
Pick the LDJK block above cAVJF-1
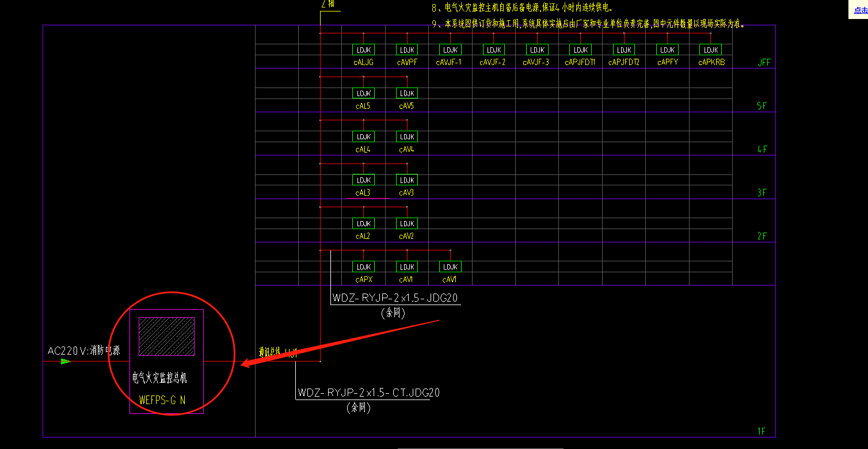[x=450, y=50]
